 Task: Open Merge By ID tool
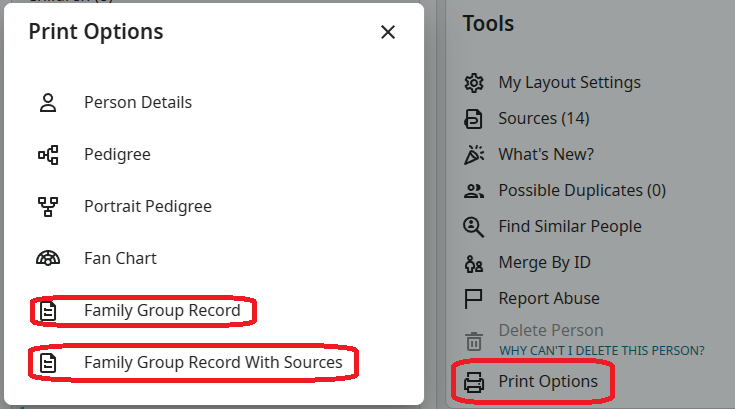coord(545,263)
